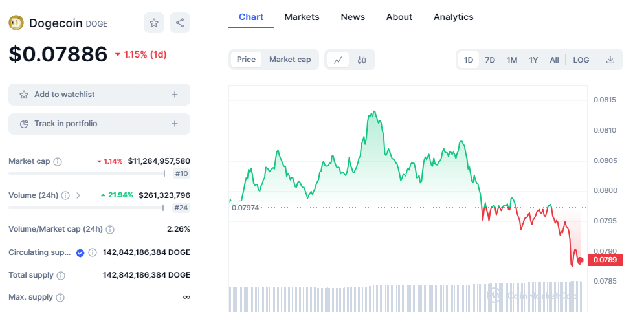
Task: Click the plus icon on Add to watchlist
Action: click(x=175, y=95)
